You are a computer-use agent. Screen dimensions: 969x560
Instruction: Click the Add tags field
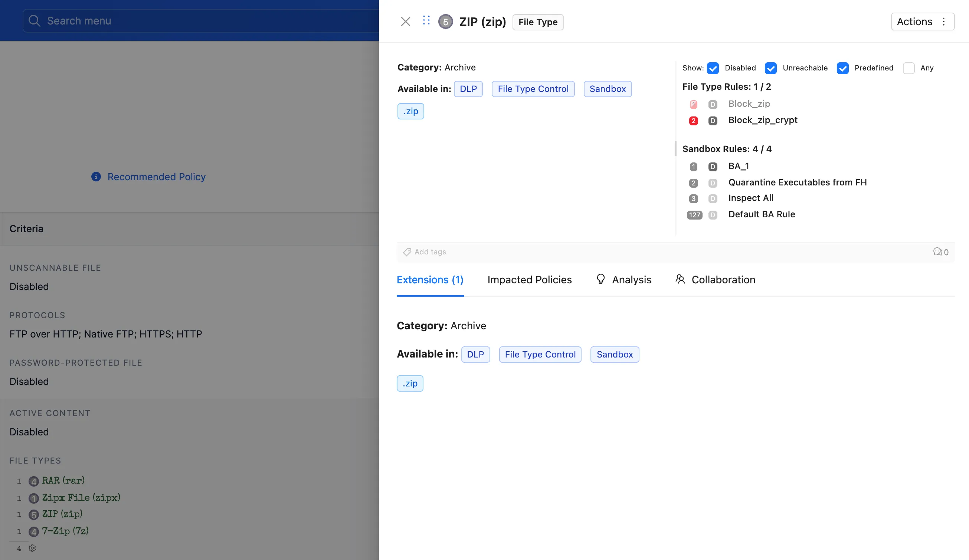coord(430,252)
